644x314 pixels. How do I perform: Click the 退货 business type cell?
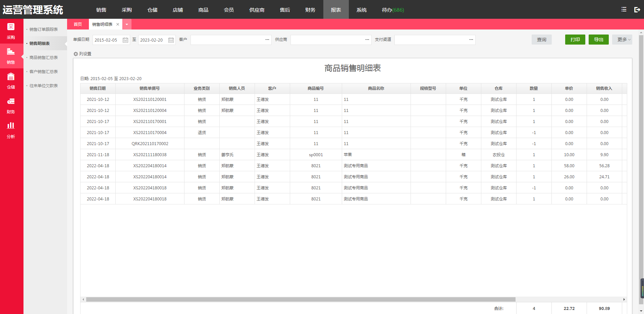coord(202,133)
